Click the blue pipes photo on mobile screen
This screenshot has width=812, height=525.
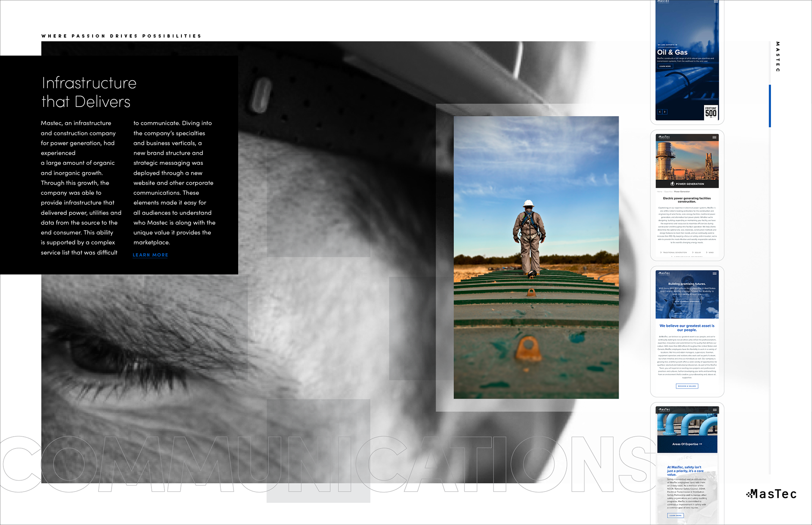[687, 424]
